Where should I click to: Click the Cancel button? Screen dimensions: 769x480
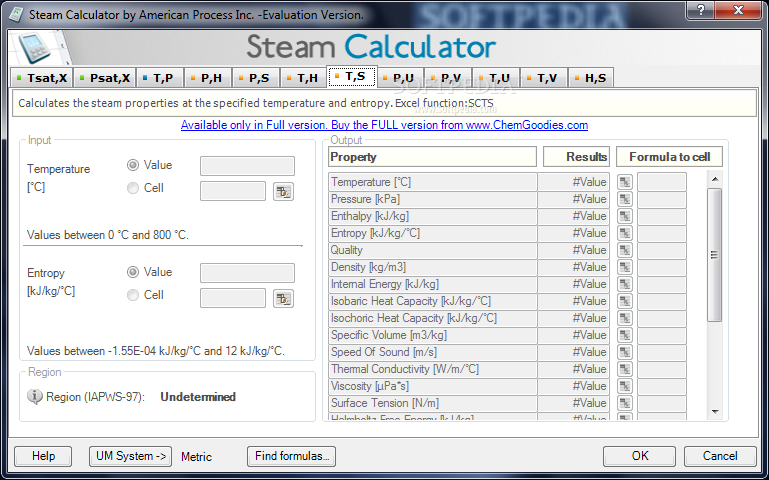(720, 456)
